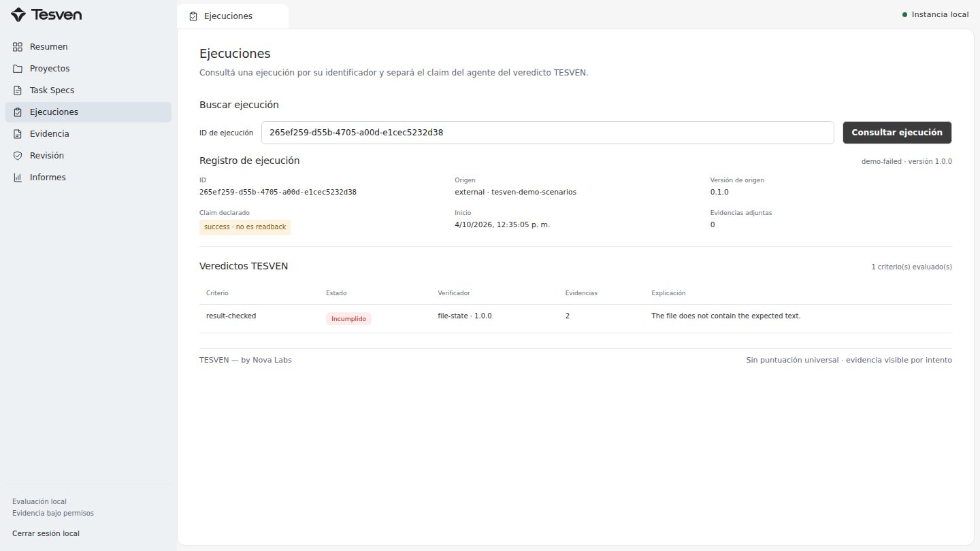The width and height of the screenshot is (980, 551).
Task: Click the Instancia local label
Action: tap(941, 14)
